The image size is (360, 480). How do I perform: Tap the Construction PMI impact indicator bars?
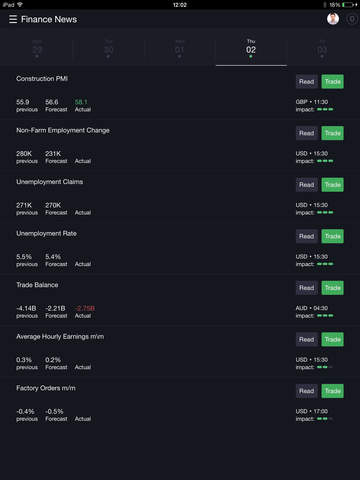[325, 109]
